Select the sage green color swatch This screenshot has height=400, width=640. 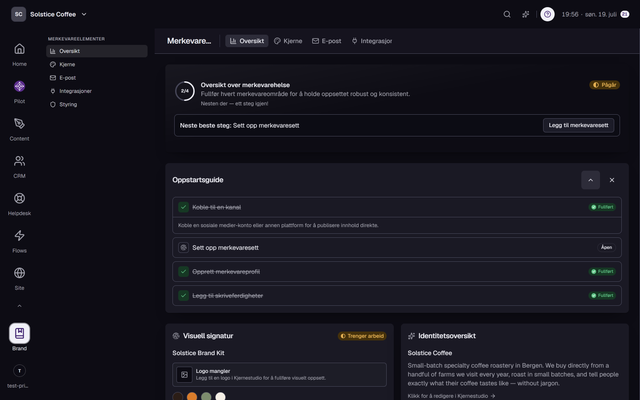click(x=206, y=397)
